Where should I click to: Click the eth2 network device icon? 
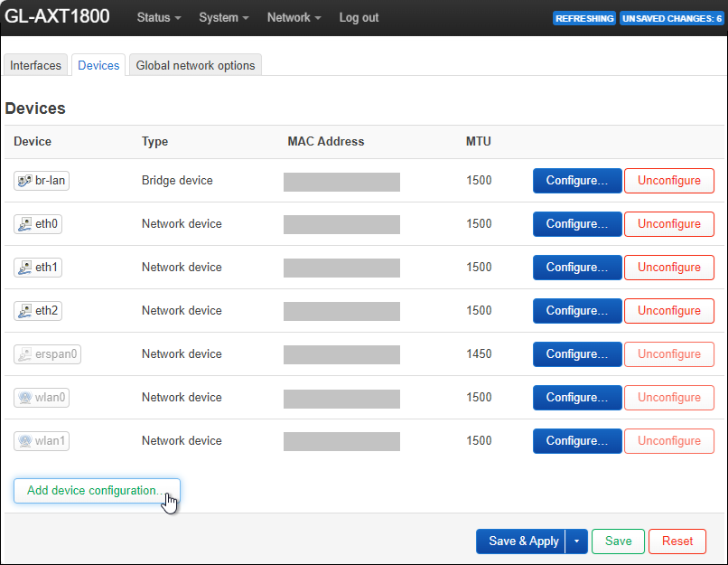click(x=24, y=311)
